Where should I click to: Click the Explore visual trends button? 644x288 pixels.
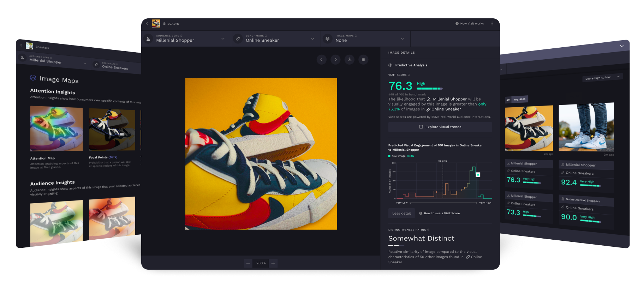coord(440,127)
